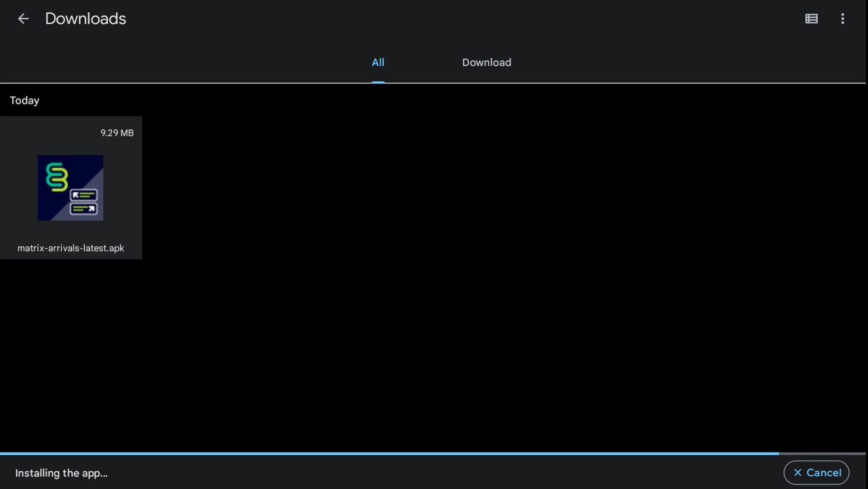Click the gray unfilled end of progress bar
The height and width of the screenshot is (489, 868).
click(822, 454)
